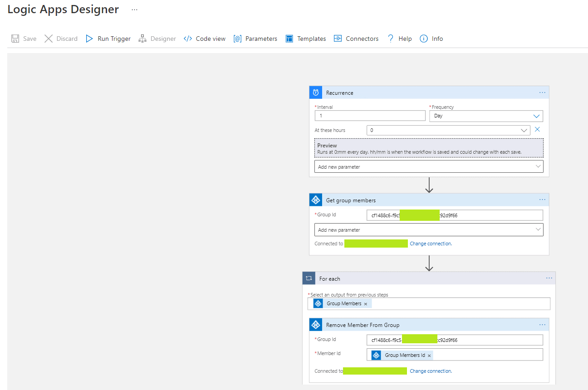Screen dimensions: 588x390
Task: Open the Recurrence card ellipsis menu
Action: [542, 92]
